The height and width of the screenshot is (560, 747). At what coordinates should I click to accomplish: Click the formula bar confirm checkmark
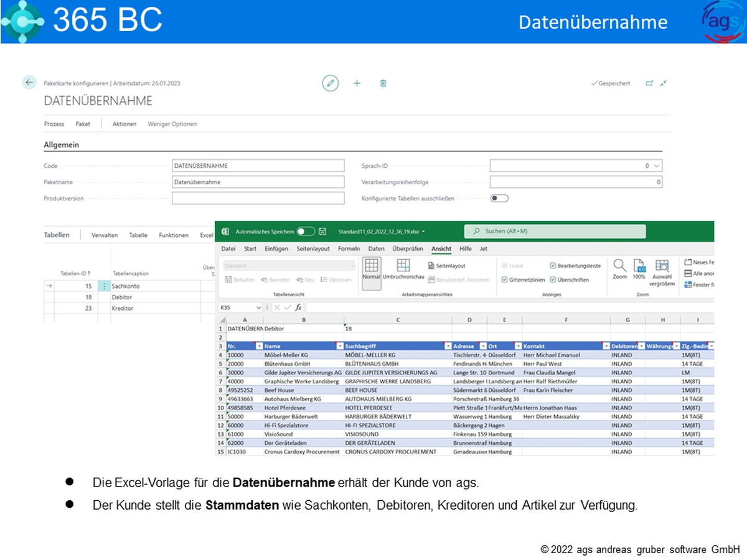(x=287, y=307)
